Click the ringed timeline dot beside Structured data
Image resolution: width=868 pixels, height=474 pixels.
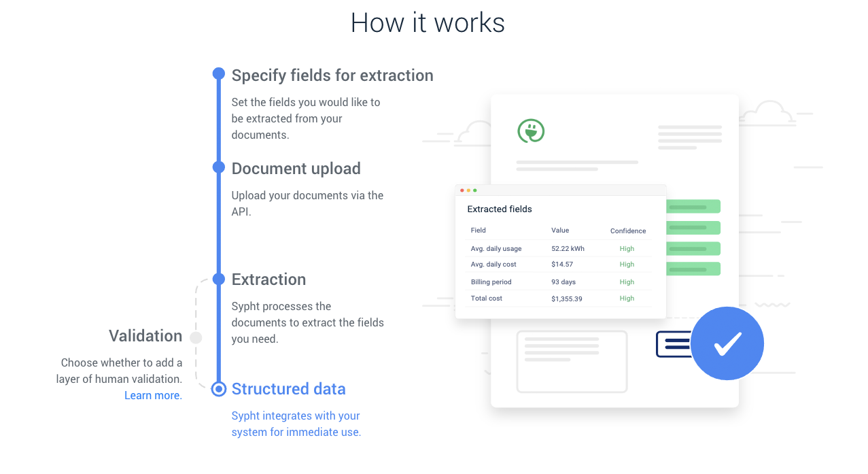[218, 389]
